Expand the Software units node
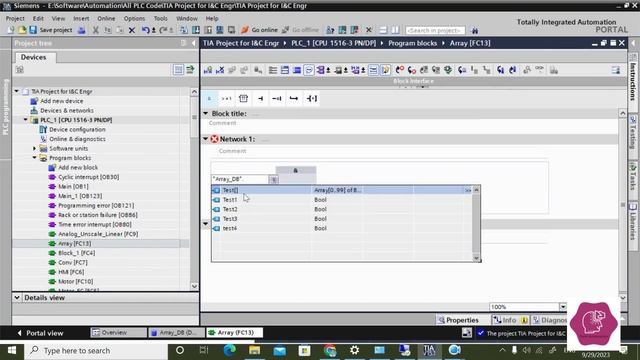Image resolution: width=640 pixels, height=360 pixels. (35, 149)
